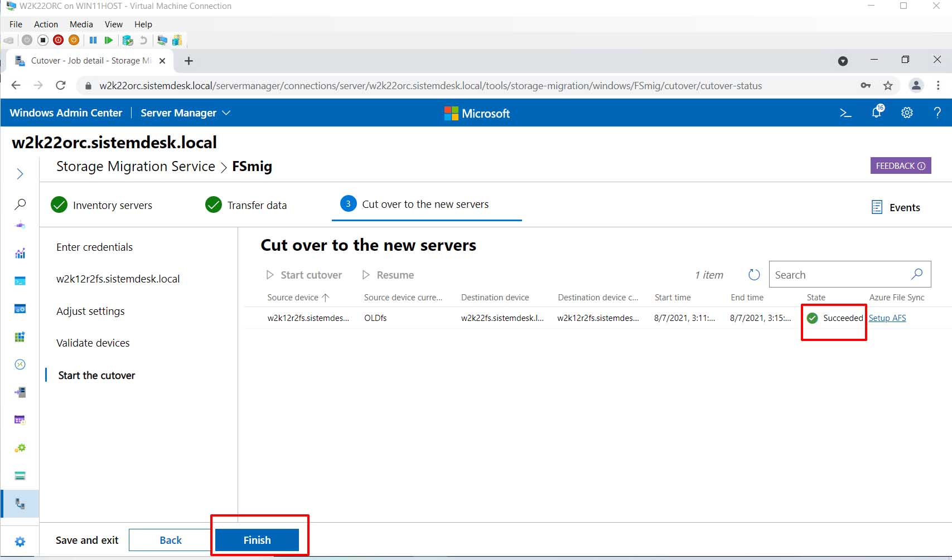Open the gears services sidebar icon
Screen dimensions: 952x560
point(20,447)
